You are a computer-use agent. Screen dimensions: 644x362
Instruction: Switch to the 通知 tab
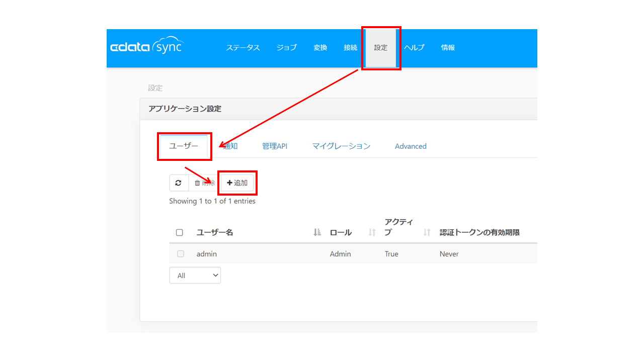pyautogui.click(x=230, y=146)
